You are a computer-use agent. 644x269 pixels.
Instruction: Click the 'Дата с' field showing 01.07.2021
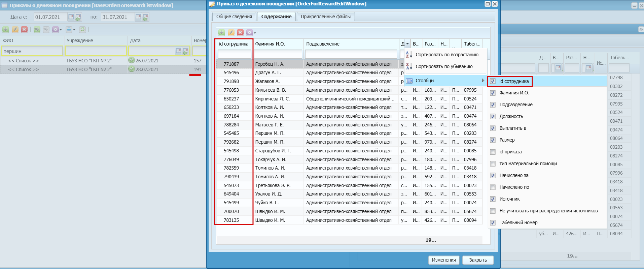point(50,17)
